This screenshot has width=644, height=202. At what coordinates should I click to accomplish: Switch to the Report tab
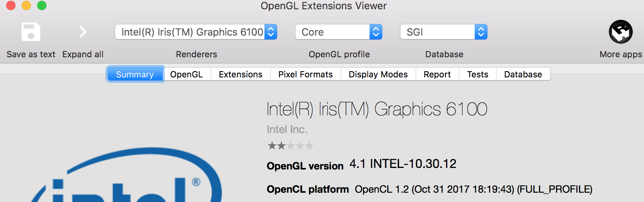[437, 74]
